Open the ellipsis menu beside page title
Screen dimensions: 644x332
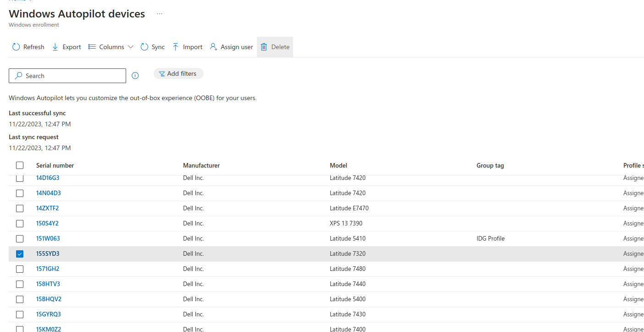[160, 14]
